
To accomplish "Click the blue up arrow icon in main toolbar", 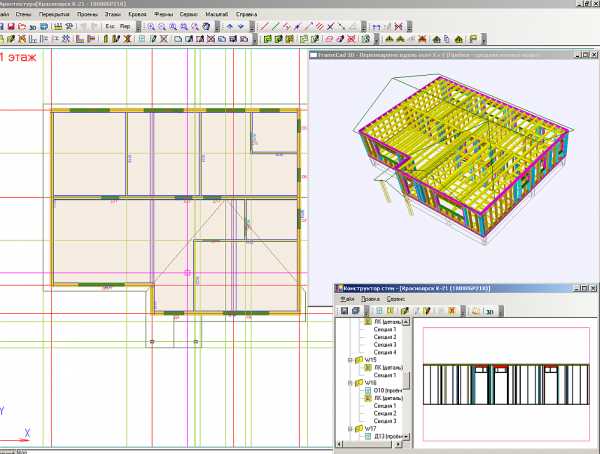I will 229,26.
